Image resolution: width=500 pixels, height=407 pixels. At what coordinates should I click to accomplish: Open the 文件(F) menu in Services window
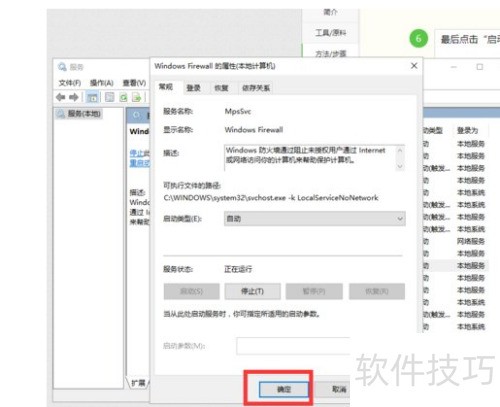(70, 83)
